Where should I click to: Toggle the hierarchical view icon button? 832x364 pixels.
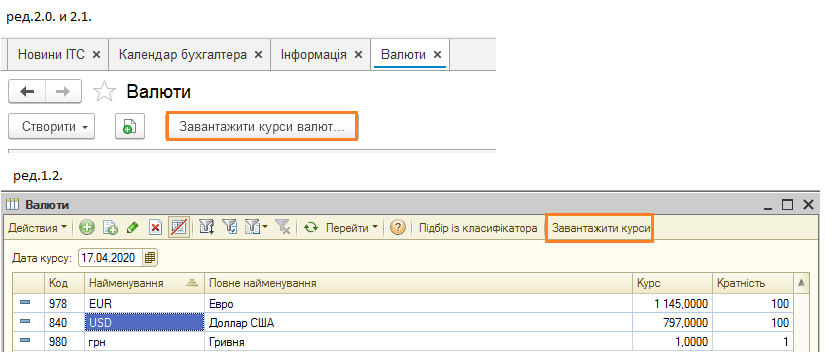pyautogui.click(x=179, y=228)
